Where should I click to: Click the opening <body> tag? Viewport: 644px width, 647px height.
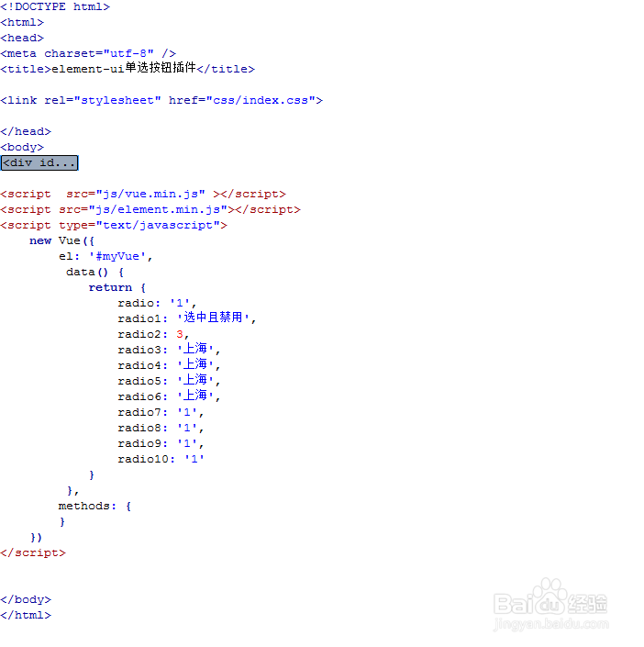click(22, 148)
